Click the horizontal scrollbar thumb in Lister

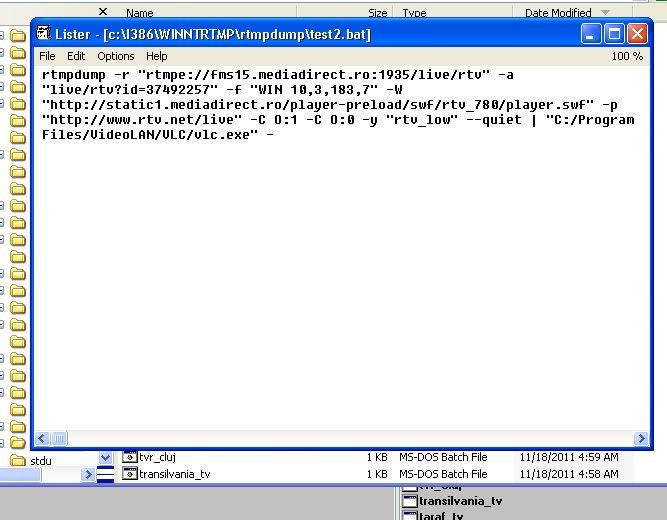coord(59,438)
